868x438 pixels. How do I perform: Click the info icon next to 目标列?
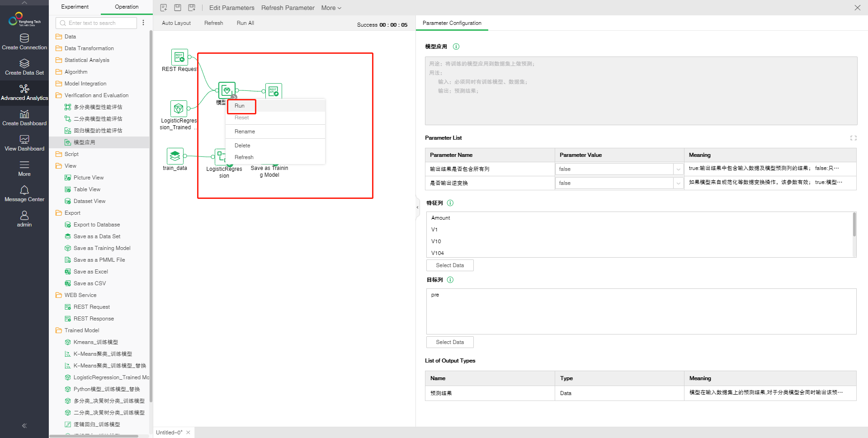tap(450, 280)
